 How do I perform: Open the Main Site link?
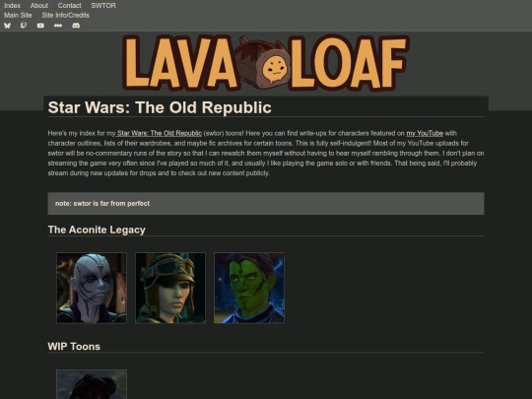[18, 15]
